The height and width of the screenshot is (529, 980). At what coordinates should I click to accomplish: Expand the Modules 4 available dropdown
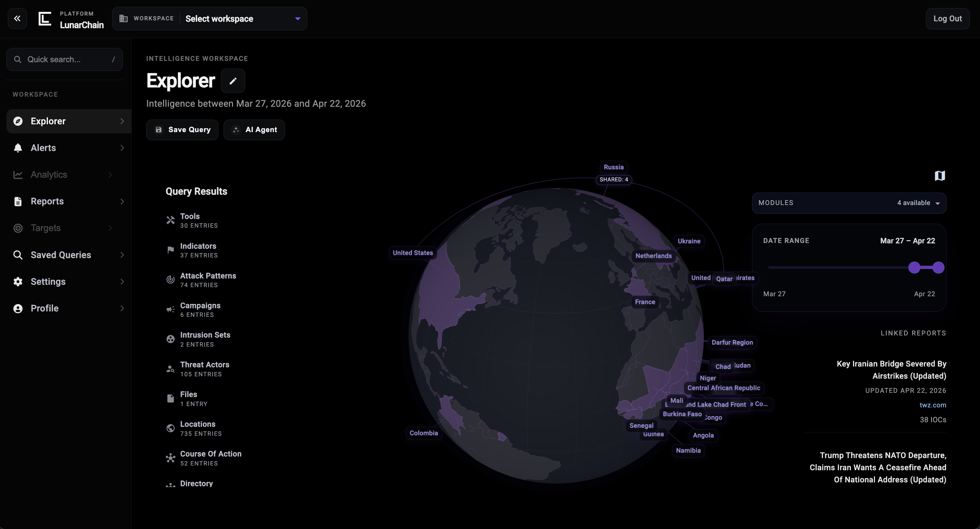click(918, 203)
